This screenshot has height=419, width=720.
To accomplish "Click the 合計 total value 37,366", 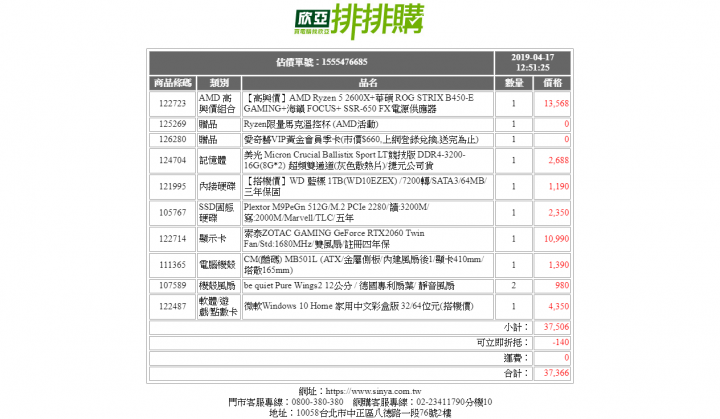I will [556, 373].
